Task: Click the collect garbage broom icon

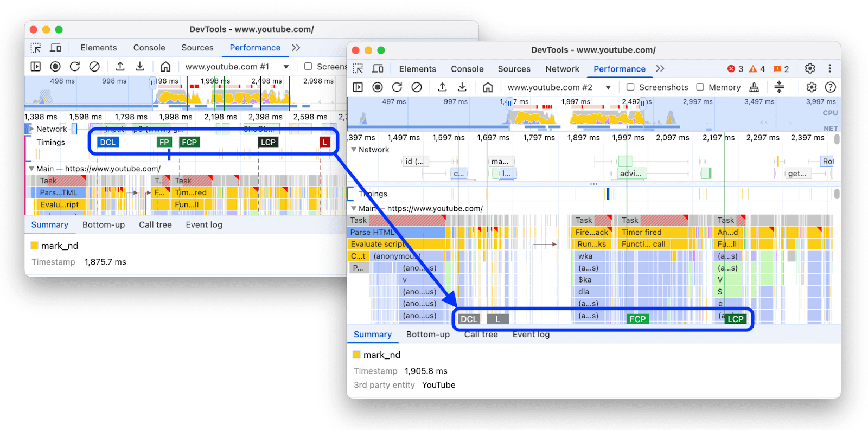Action: pyautogui.click(x=754, y=87)
